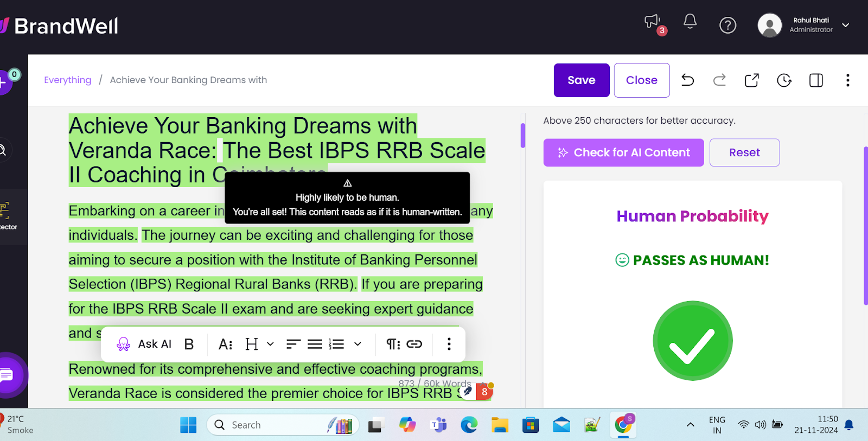The height and width of the screenshot is (441, 868).
Task: Click Ask AI in the floating toolbar
Action: (144, 344)
